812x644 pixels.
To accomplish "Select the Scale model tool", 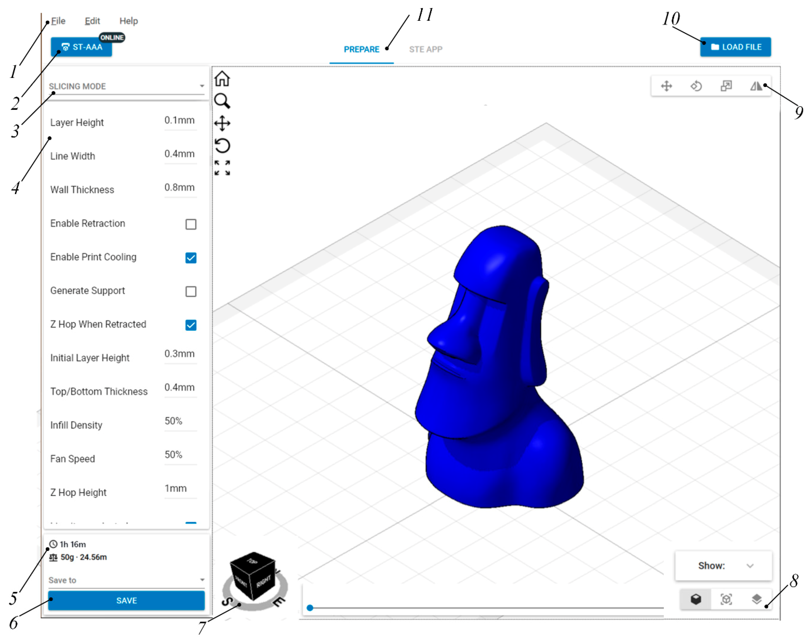I will [726, 86].
